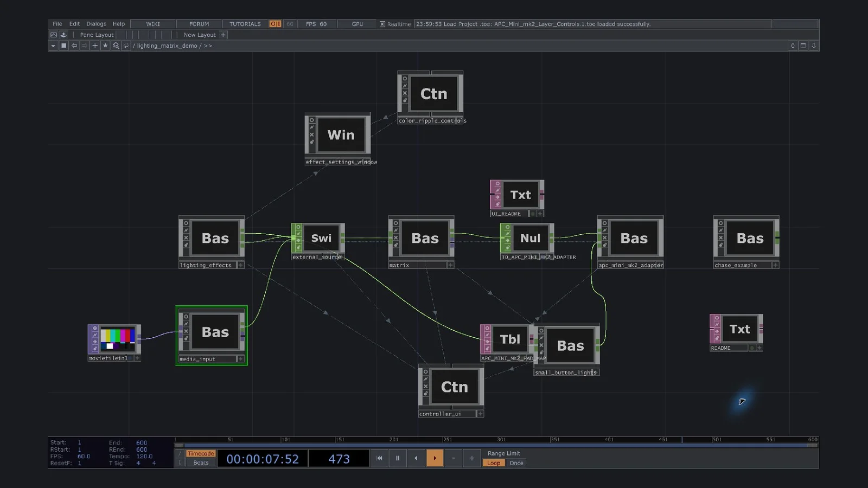Viewport: 868px width, 488px height.
Task: Toggle the X flag on media_input node
Action: point(186,331)
